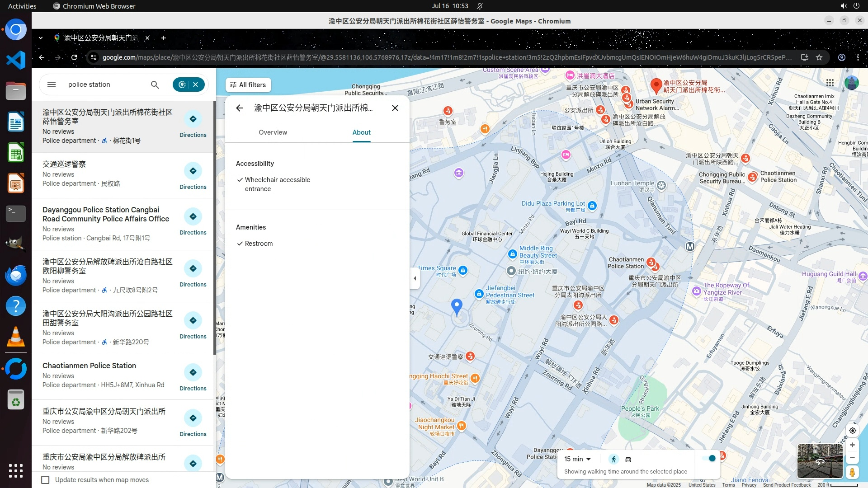Switch to the Overview tab

point(273,132)
